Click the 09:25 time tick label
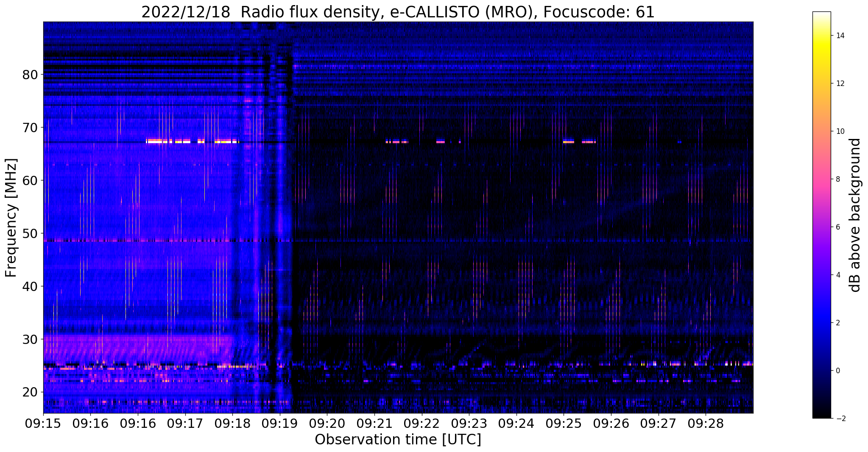Image resolution: width=868 pixels, height=452 pixels. pos(564,424)
